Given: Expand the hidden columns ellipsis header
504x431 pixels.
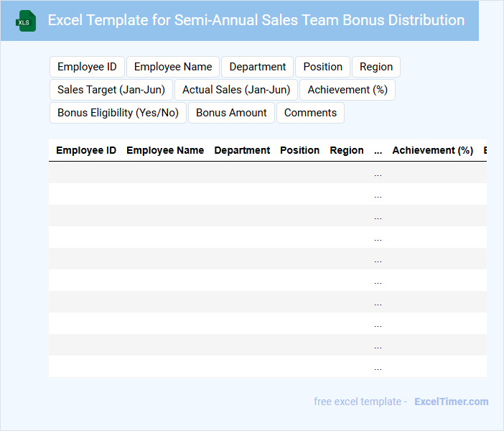Looking at the screenshot, I should [378, 151].
